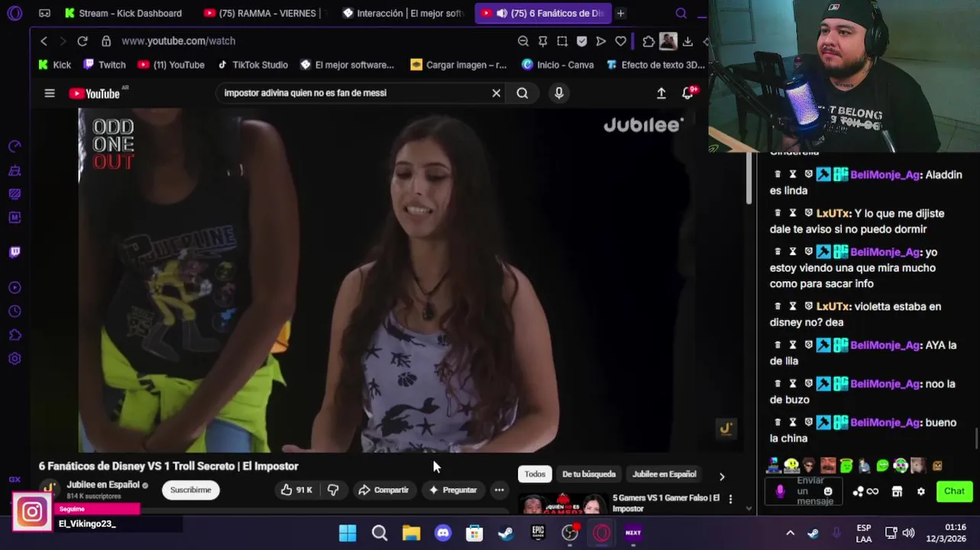Open (11) YouTube bookmark

coord(171,65)
